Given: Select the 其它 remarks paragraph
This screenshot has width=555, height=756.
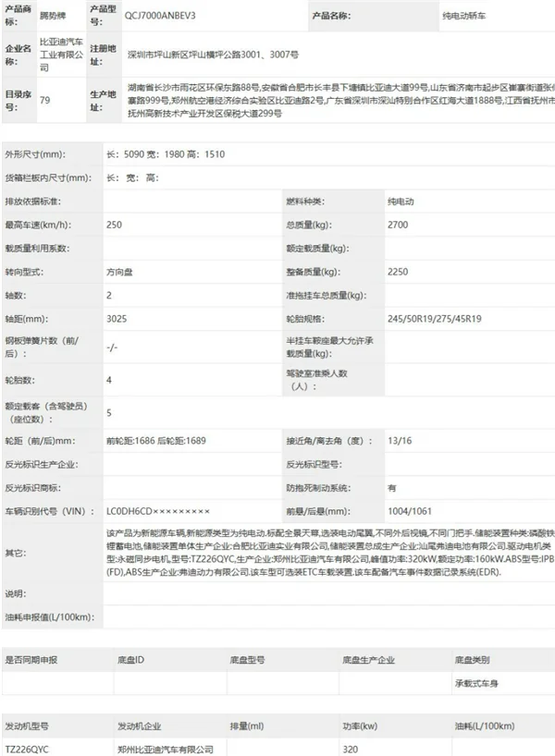Looking at the screenshot, I should click(x=330, y=553).
